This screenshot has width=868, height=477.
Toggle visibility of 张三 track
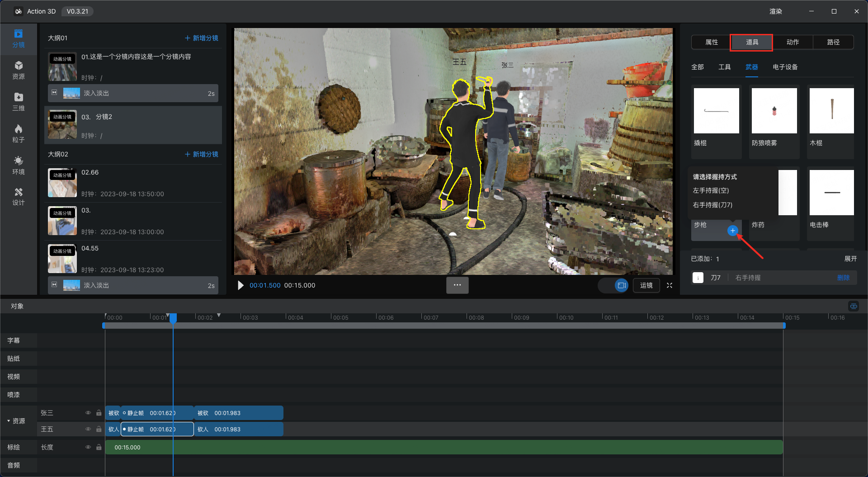[88, 413]
